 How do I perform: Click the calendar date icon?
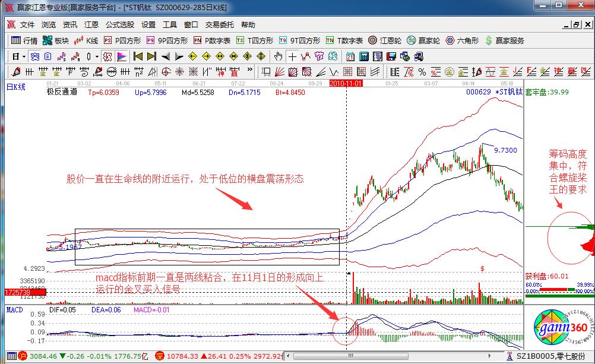tap(350, 56)
